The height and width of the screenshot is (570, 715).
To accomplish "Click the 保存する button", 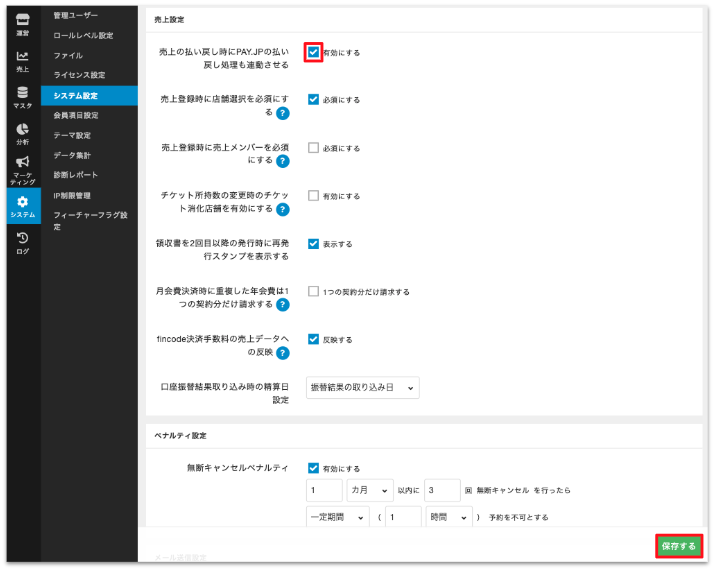I will click(679, 546).
